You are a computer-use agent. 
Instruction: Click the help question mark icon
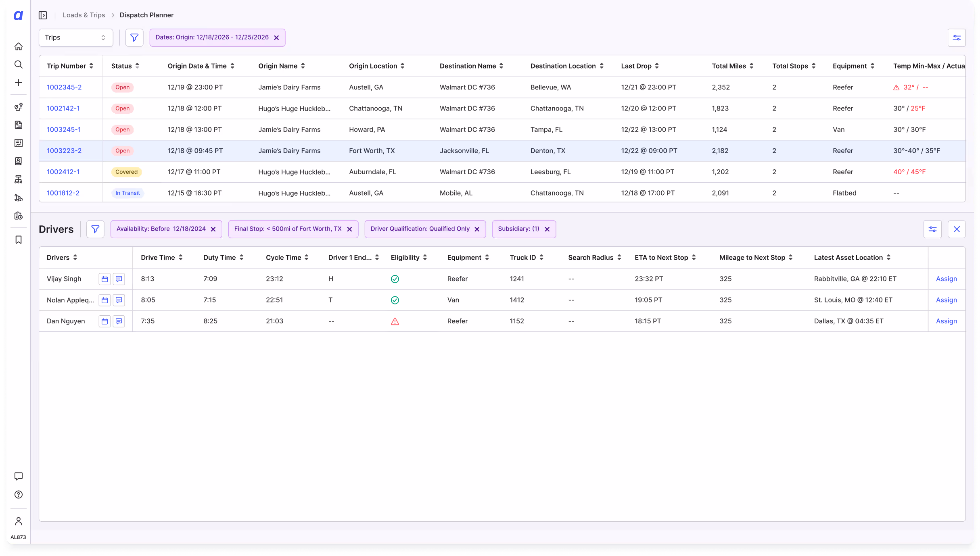19,495
